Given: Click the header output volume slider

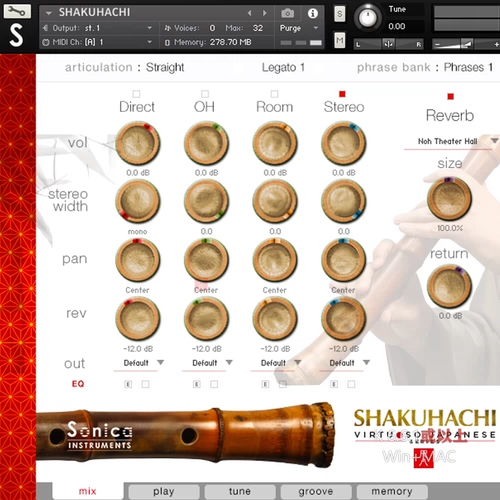Looking at the screenshot, I should (465, 44).
